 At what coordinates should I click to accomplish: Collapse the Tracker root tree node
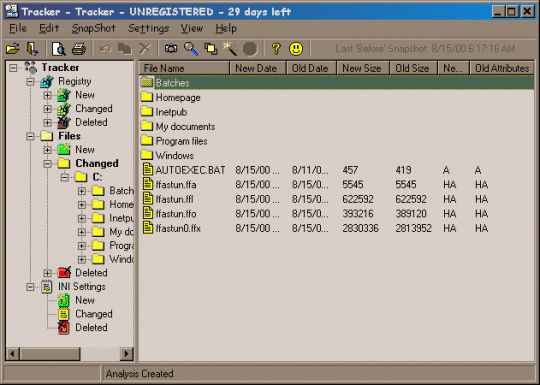pos(13,67)
